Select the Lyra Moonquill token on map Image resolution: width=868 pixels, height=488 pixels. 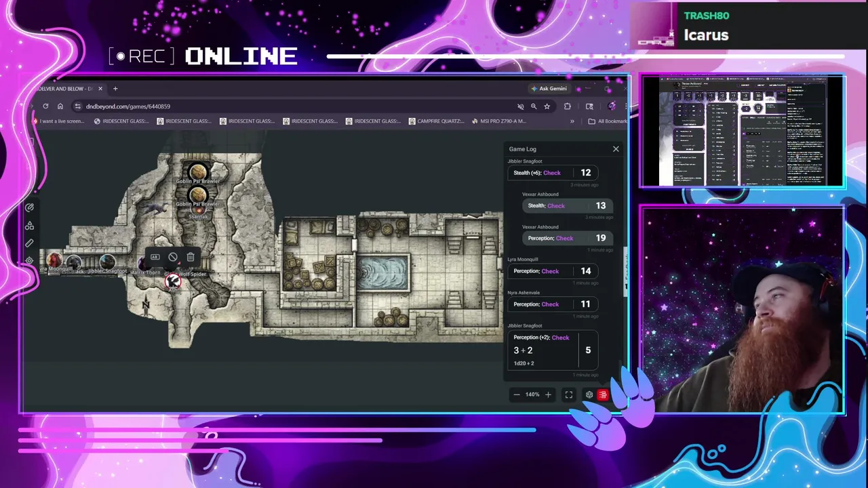coord(55,260)
